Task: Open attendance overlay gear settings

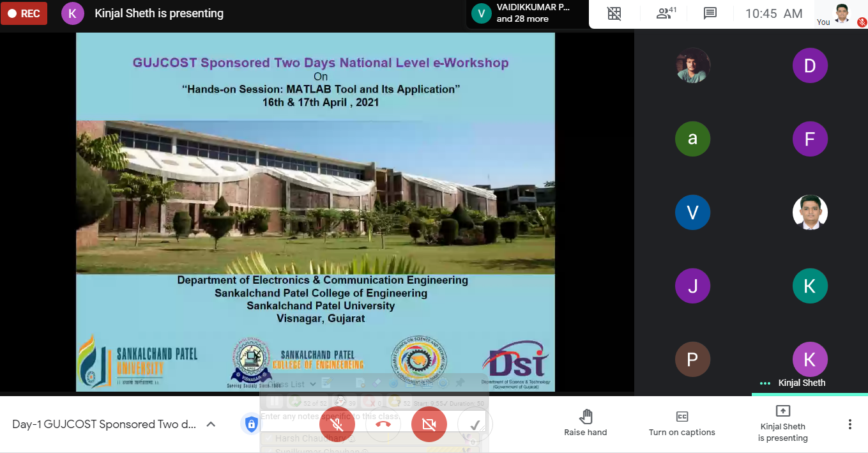Action: tap(443, 383)
